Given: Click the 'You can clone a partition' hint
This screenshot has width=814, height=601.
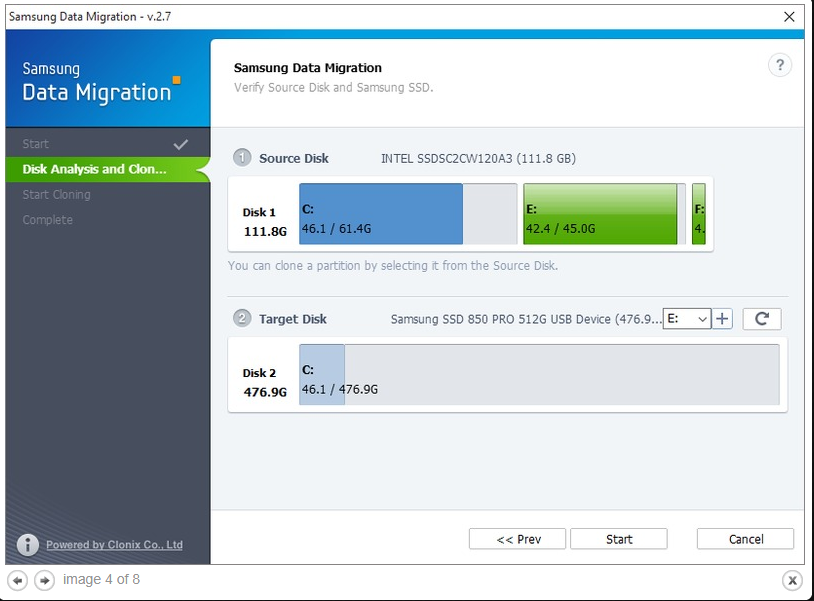Looking at the screenshot, I should [x=393, y=266].
